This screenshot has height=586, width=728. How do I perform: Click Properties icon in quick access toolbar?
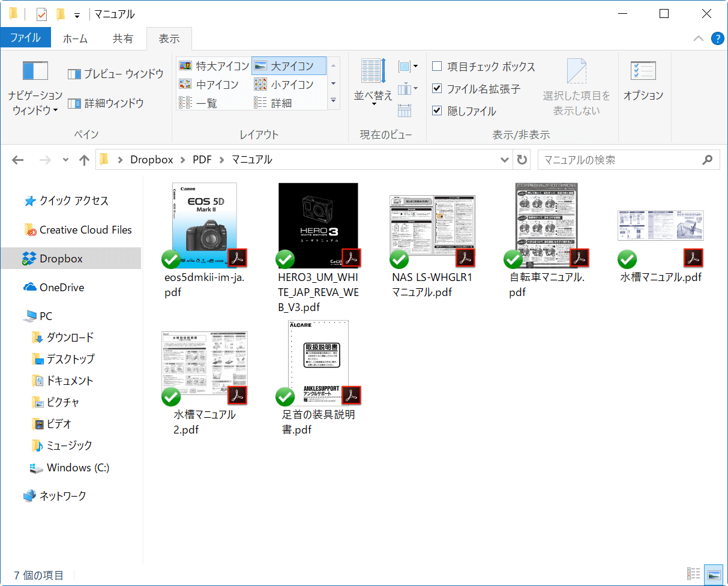coord(41,14)
